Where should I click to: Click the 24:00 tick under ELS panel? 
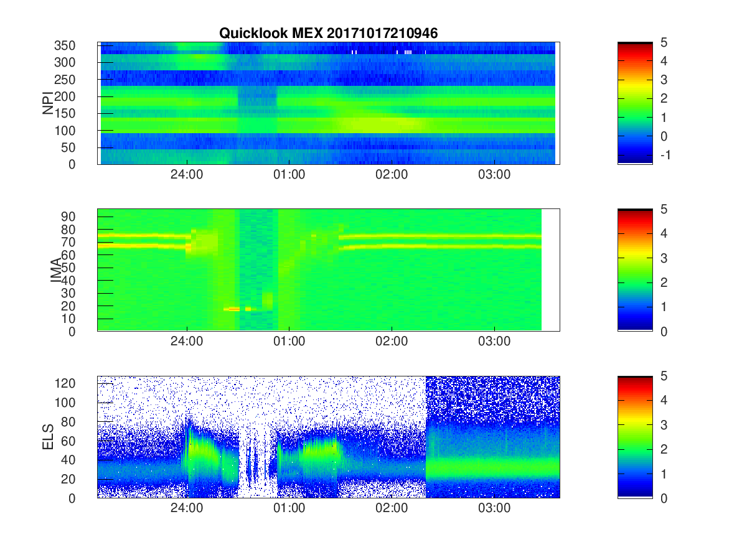187,508
